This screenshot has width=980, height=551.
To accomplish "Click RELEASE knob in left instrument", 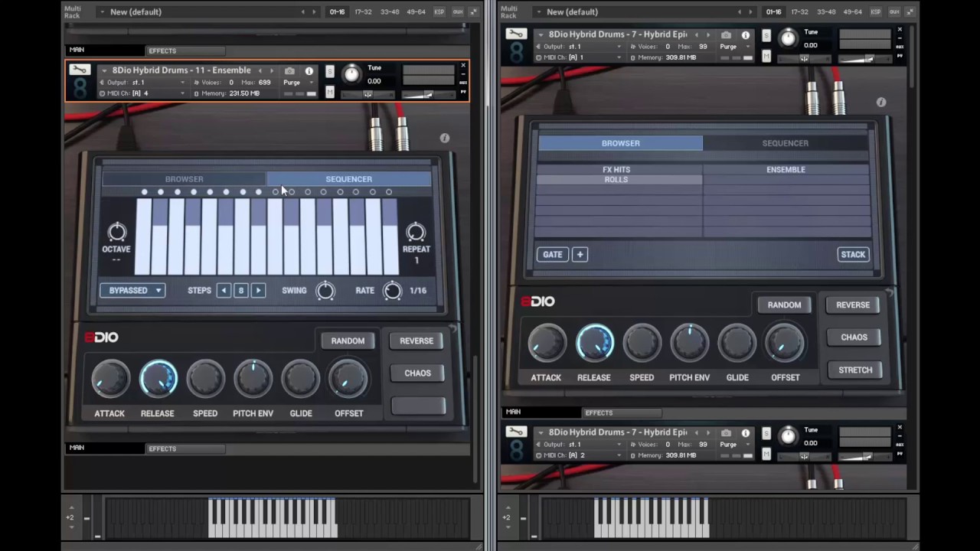I will click(158, 380).
